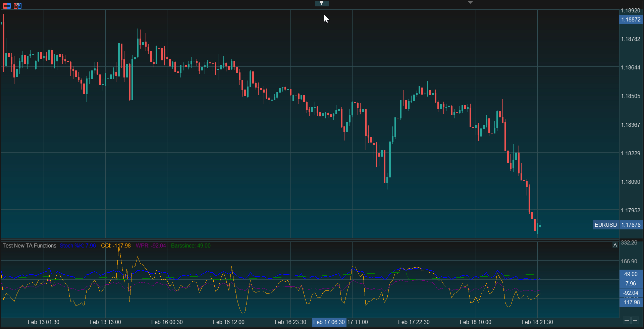644x329 pixels.
Task: Expand the top toolbar drop-down arrow tab
Action: click(322, 3)
